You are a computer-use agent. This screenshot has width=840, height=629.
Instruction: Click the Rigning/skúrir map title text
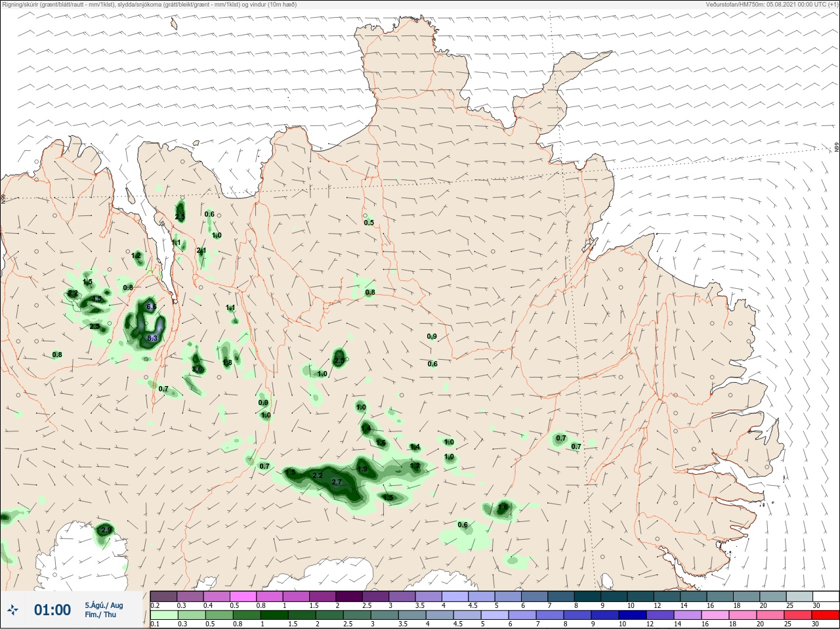[149, 5]
